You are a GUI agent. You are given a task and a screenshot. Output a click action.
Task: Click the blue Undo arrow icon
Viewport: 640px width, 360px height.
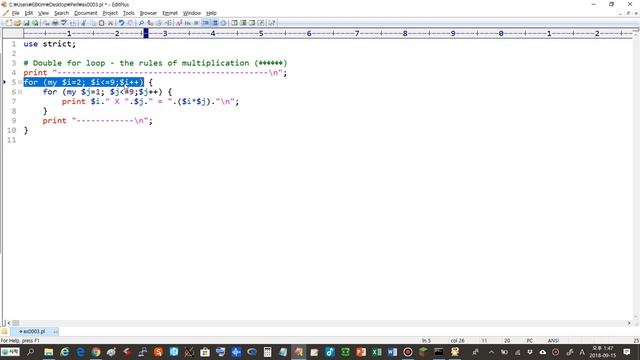121,23
